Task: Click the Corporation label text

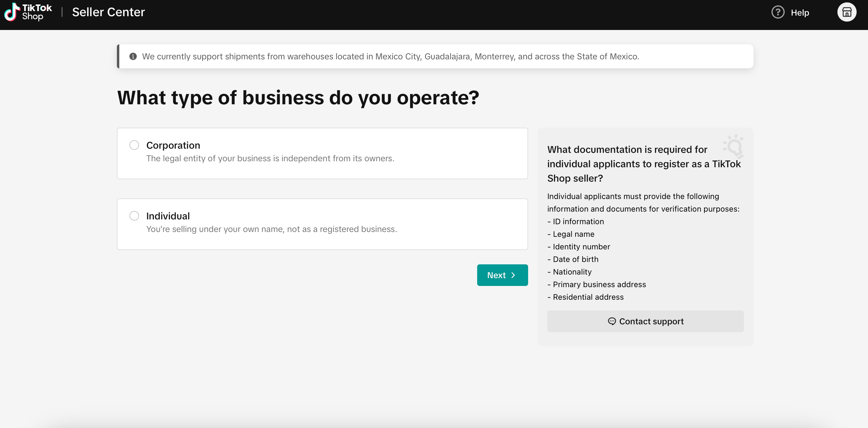Action: [173, 145]
